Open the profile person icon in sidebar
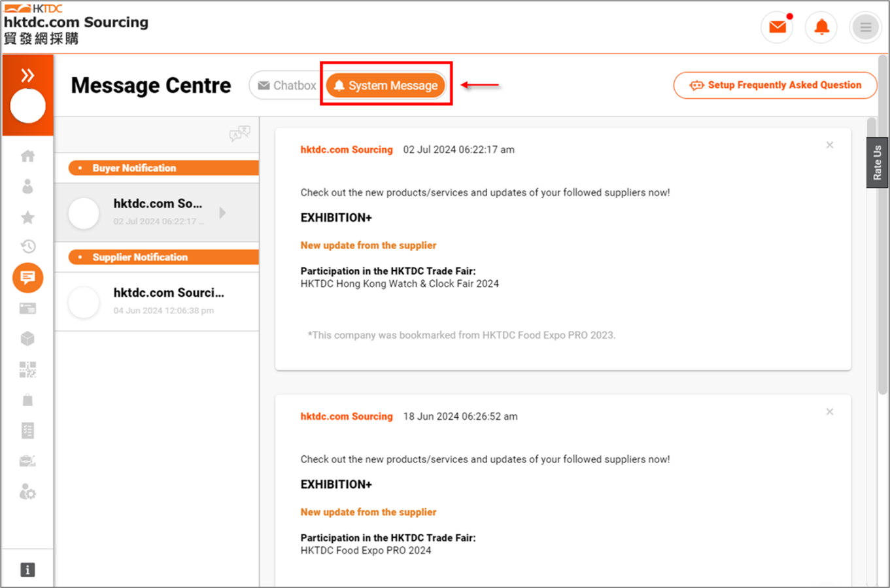890x588 pixels. tap(27, 186)
